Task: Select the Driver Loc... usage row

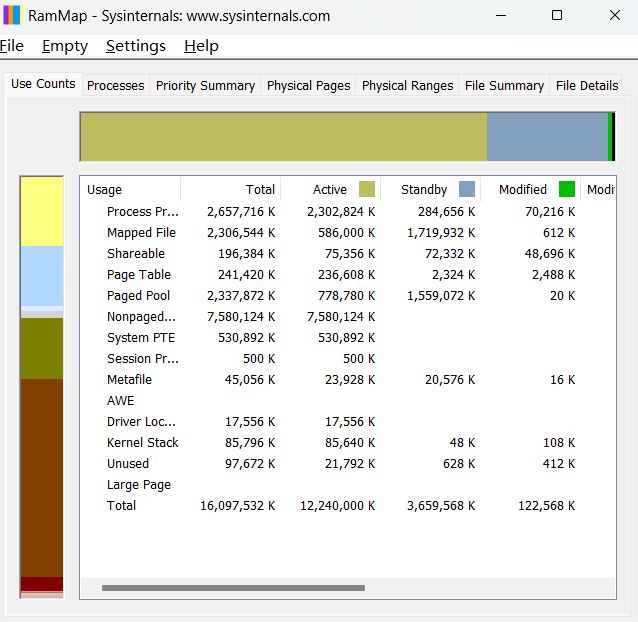Action: coord(347,422)
